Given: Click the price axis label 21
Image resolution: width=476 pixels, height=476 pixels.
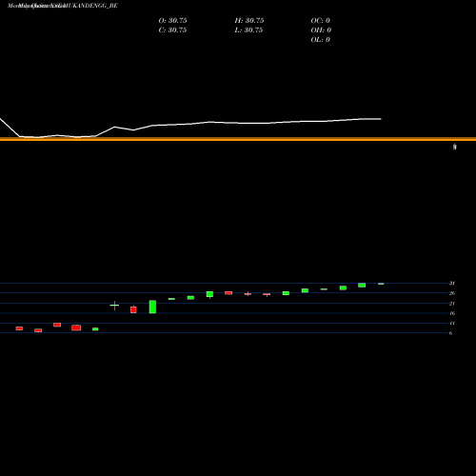Looking at the screenshot, I should point(452,304).
